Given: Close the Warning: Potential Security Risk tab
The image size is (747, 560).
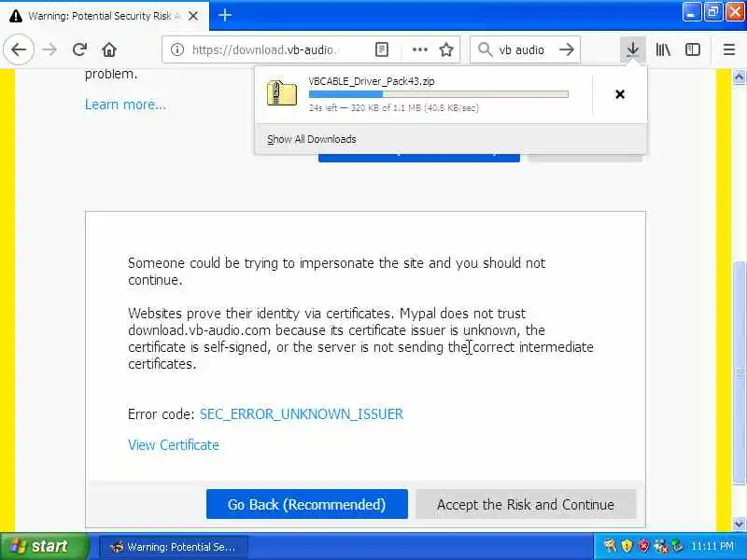Looking at the screenshot, I should [x=193, y=16].
